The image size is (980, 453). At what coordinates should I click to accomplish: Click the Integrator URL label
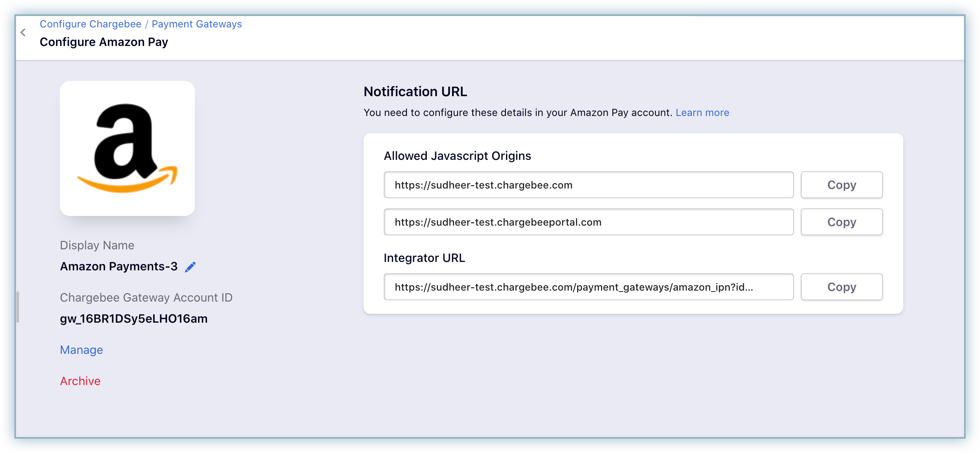(x=424, y=258)
